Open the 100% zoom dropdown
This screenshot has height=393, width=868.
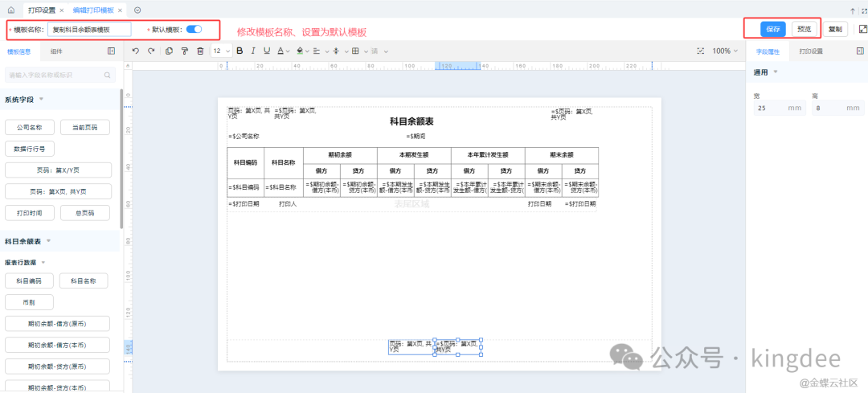(724, 51)
